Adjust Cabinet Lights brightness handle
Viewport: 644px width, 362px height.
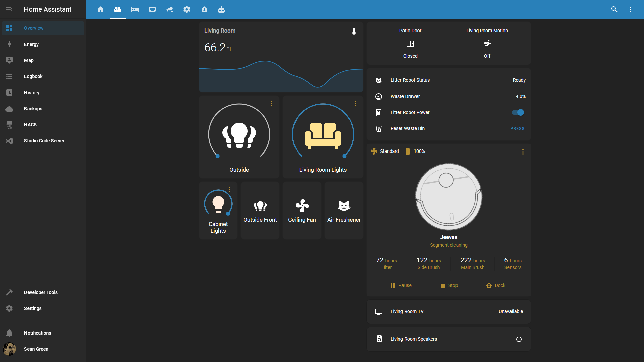click(x=228, y=214)
